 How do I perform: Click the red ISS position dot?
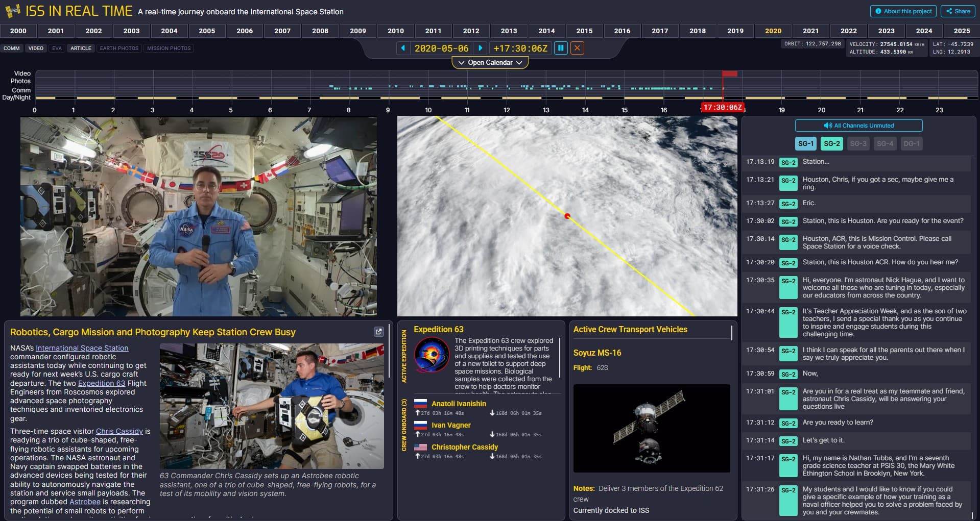pyautogui.click(x=567, y=216)
